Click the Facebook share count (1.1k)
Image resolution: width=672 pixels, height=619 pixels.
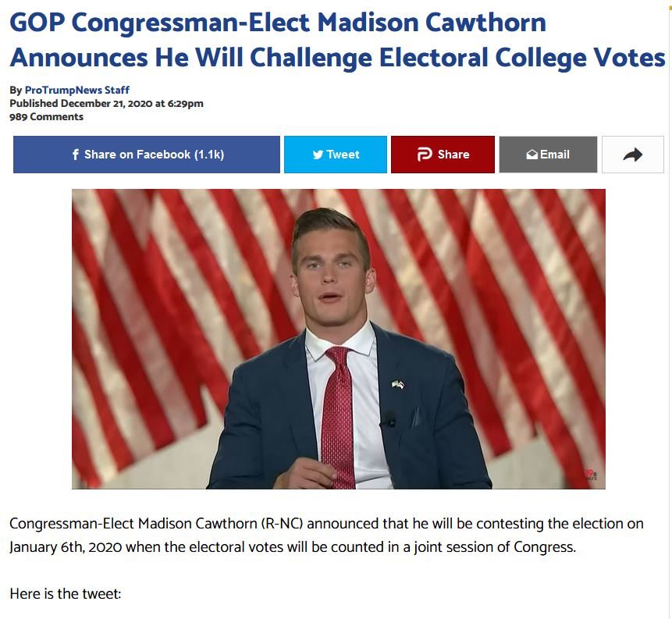209,155
